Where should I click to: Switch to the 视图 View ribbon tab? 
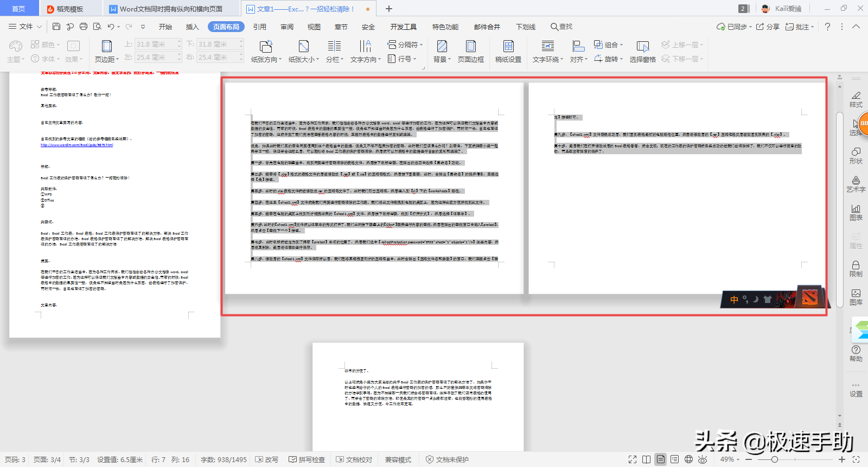click(314, 27)
